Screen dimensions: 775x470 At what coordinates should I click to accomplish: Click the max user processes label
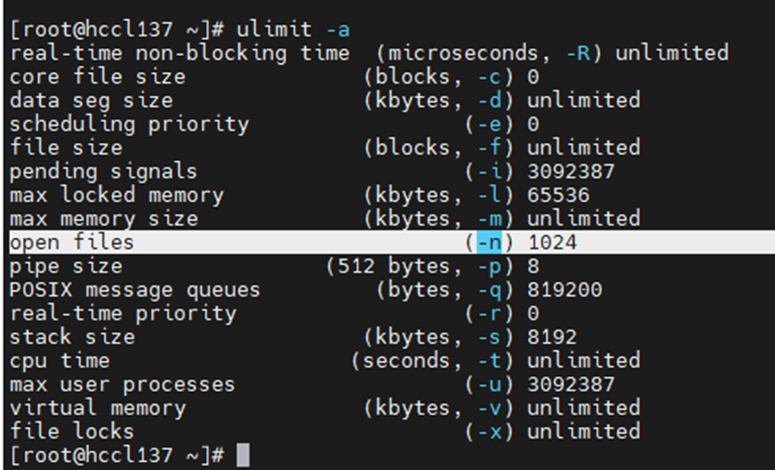[x=122, y=385]
